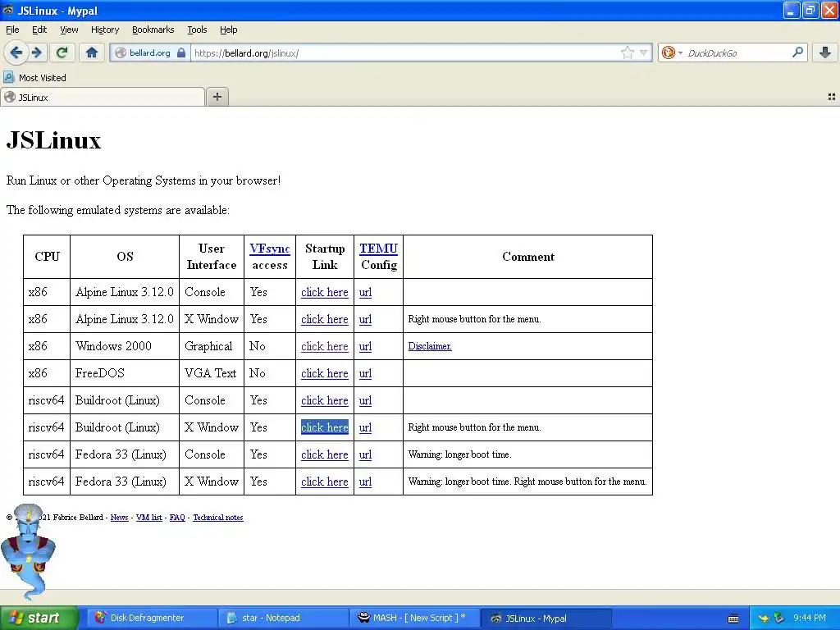Click the 'VGA Text' table cell
Image resolution: width=840 pixels, height=630 pixels.
[212, 373]
